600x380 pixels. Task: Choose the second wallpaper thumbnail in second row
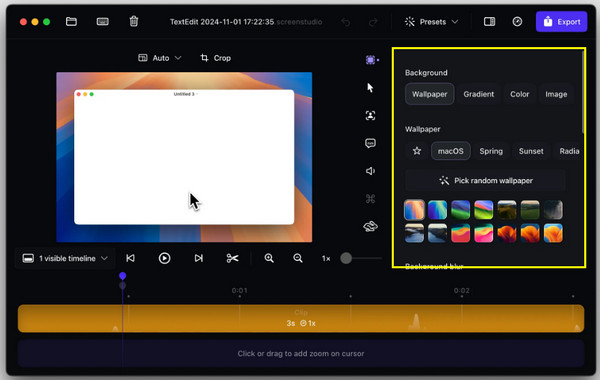click(x=437, y=233)
